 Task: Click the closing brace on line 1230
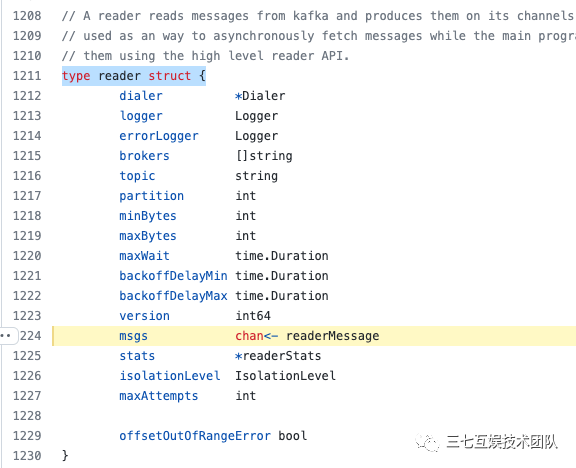click(65, 456)
